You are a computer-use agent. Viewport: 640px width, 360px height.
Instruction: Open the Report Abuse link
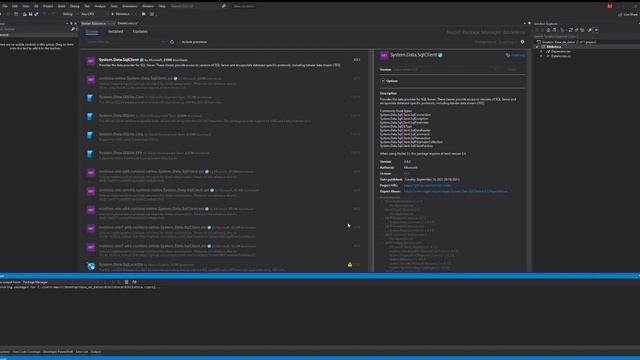click(456, 191)
